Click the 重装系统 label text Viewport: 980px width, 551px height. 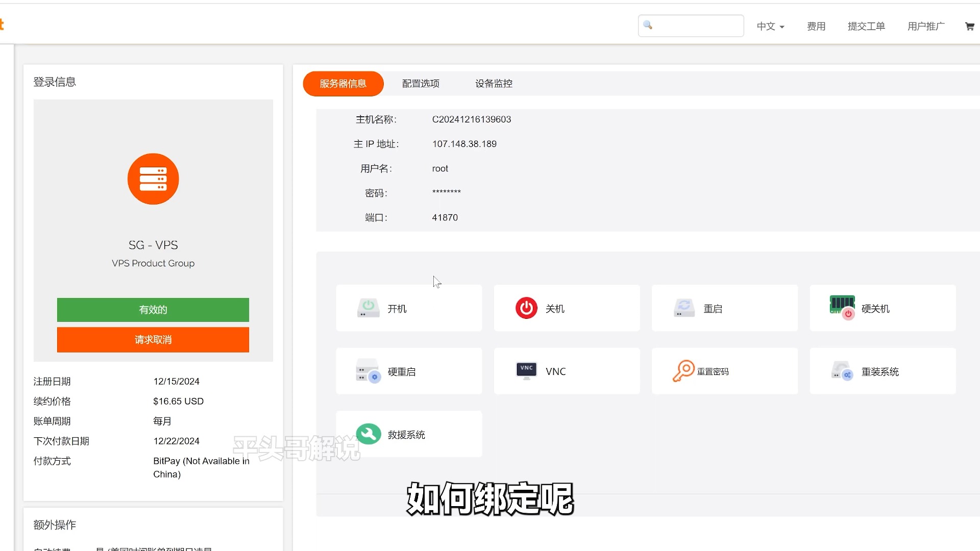coord(880,372)
